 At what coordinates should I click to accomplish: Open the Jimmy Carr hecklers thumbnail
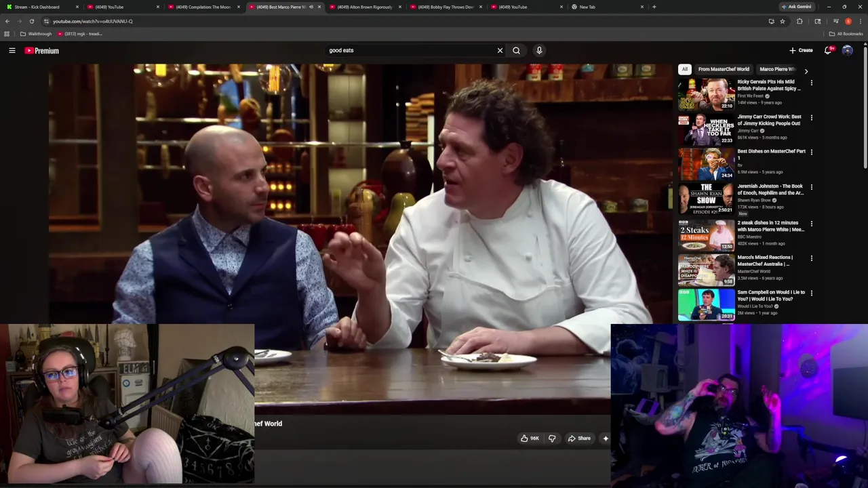click(706, 129)
